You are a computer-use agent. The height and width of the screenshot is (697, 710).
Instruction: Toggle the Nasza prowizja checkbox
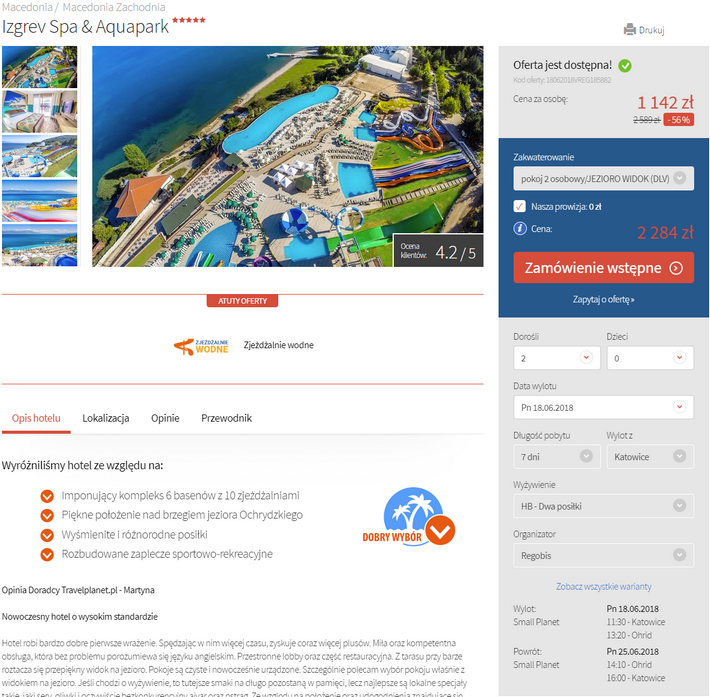519,207
